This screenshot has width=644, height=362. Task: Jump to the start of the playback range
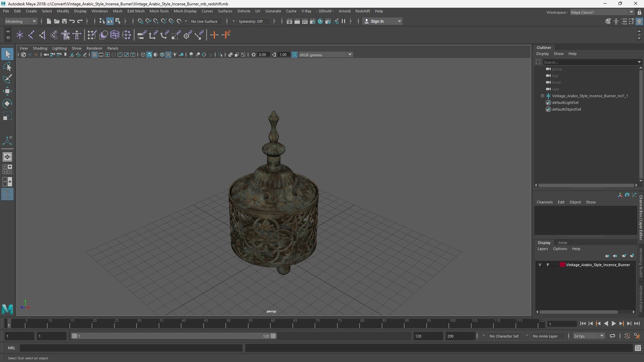click(x=583, y=323)
